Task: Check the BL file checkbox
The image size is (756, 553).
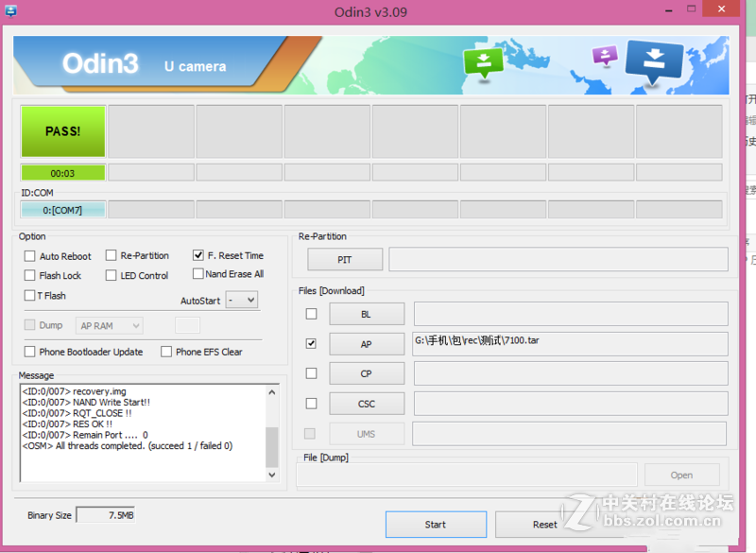Action: [x=312, y=314]
